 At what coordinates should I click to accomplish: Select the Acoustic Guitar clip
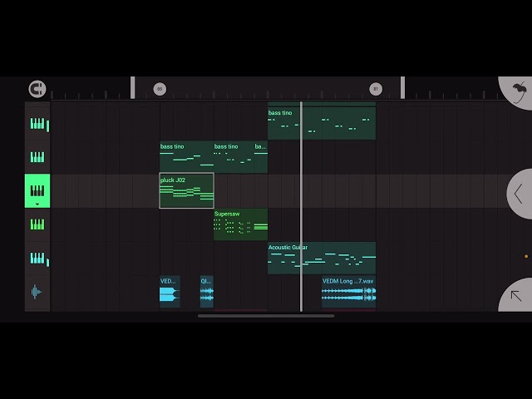[322, 258]
